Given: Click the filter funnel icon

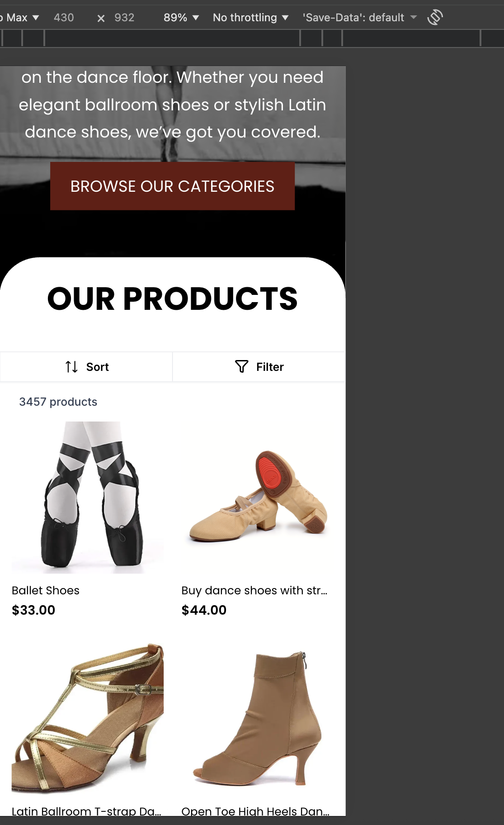Looking at the screenshot, I should click(x=242, y=366).
